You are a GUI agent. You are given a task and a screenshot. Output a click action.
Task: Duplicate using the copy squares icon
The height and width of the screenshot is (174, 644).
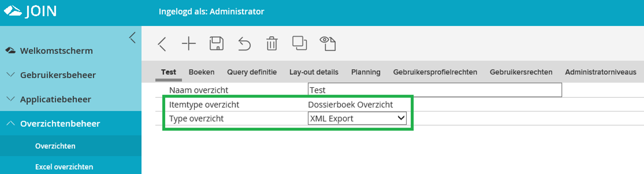pos(300,43)
